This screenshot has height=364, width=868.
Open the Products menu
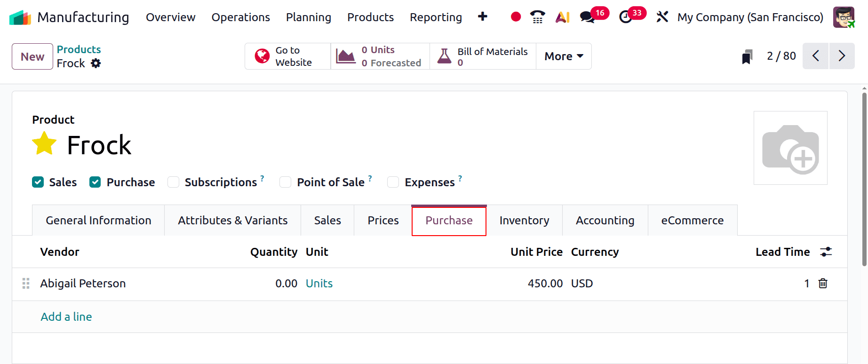(371, 17)
